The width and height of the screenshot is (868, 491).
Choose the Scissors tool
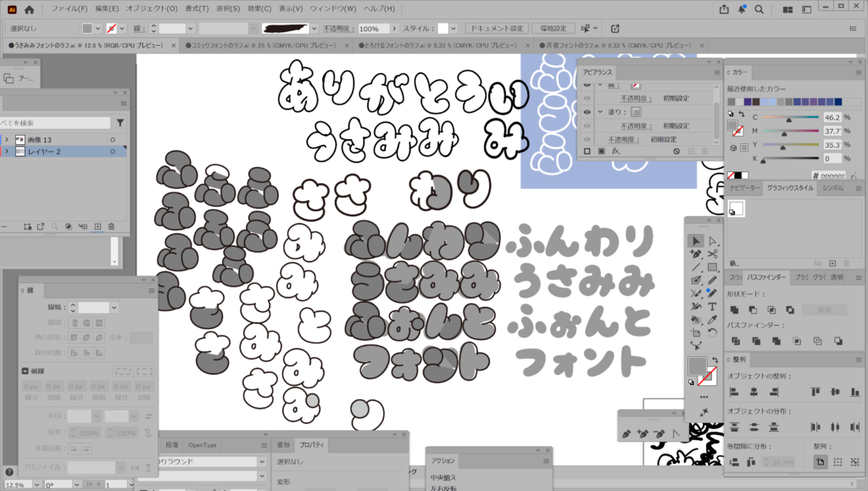pyautogui.click(x=712, y=254)
